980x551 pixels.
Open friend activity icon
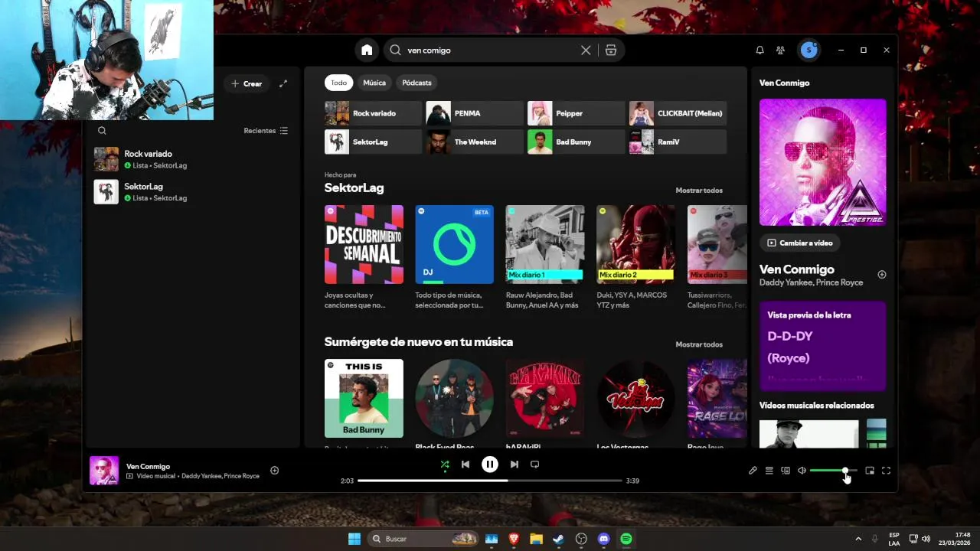coord(780,50)
